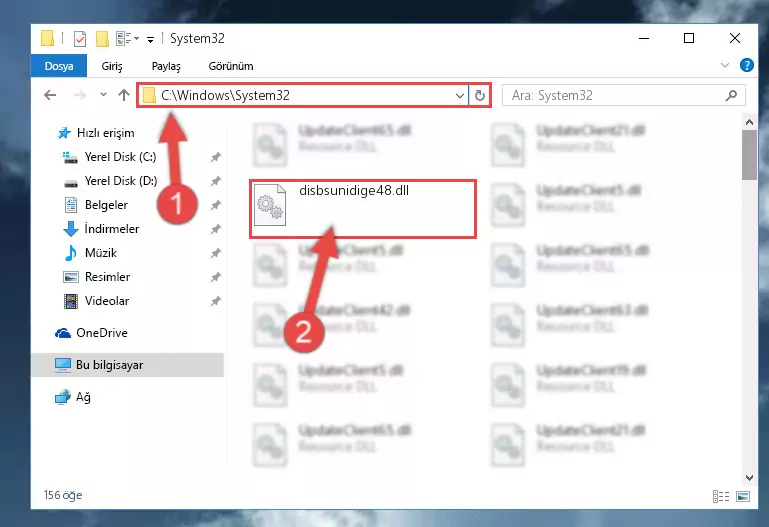
Task: Open İndirmeler folder in sidebar
Action: pos(101,229)
